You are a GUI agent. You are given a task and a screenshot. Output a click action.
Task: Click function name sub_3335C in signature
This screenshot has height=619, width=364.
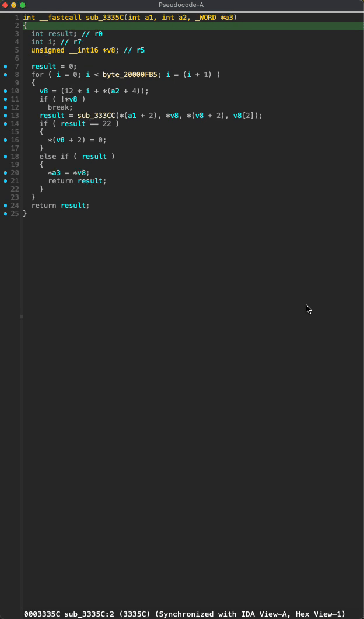104,18
